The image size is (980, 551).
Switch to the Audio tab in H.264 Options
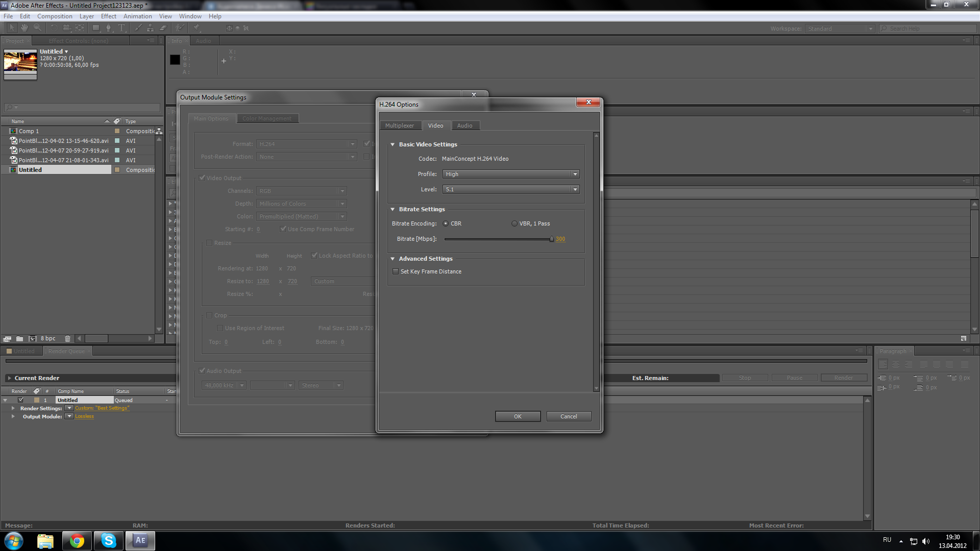pyautogui.click(x=465, y=125)
